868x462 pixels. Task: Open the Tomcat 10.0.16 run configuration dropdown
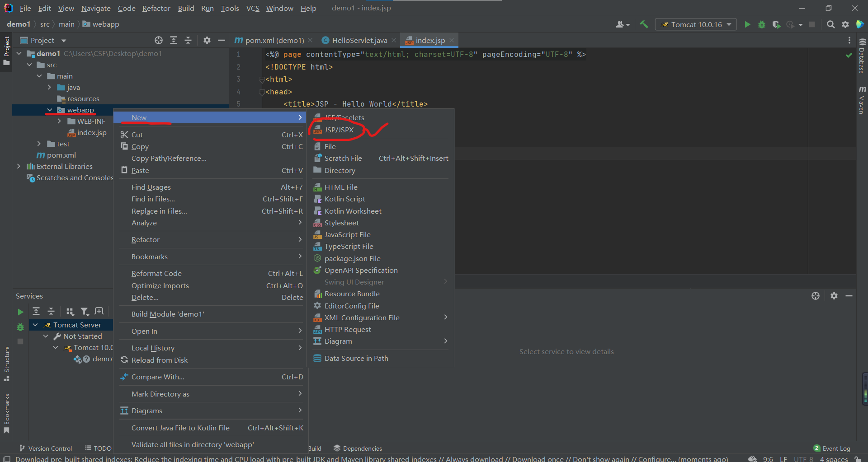point(696,24)
